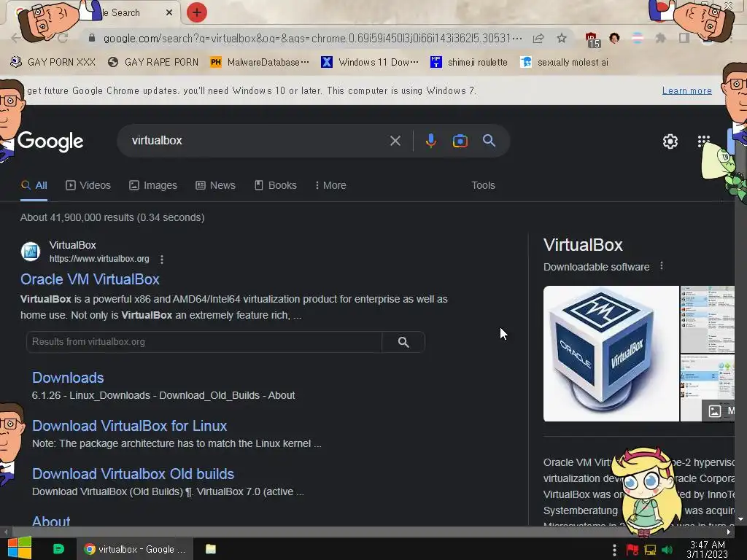Open shimeji roulette bookmark

click(x=469, y=63)
